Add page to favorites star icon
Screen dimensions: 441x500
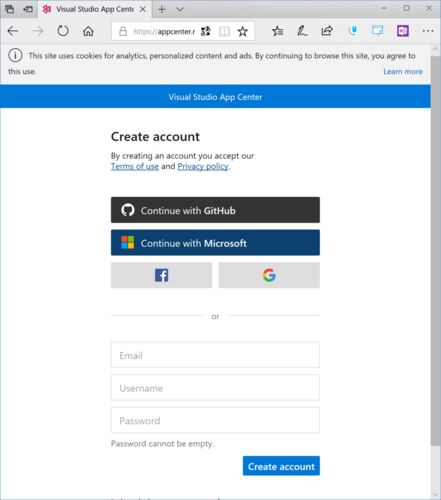[243, 31]
